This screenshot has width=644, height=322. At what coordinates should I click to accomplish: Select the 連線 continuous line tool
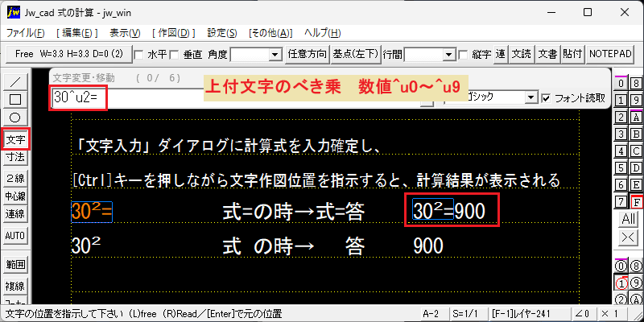[x=15, y=214]
